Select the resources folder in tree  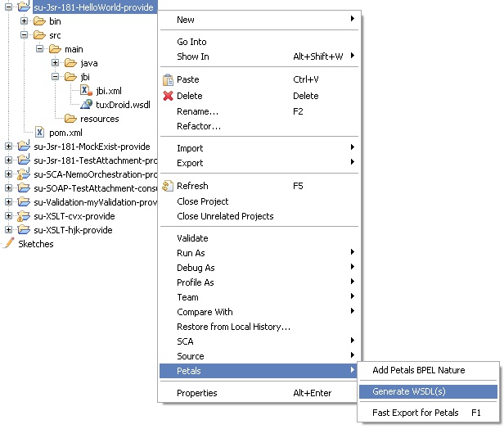(99, 119)
